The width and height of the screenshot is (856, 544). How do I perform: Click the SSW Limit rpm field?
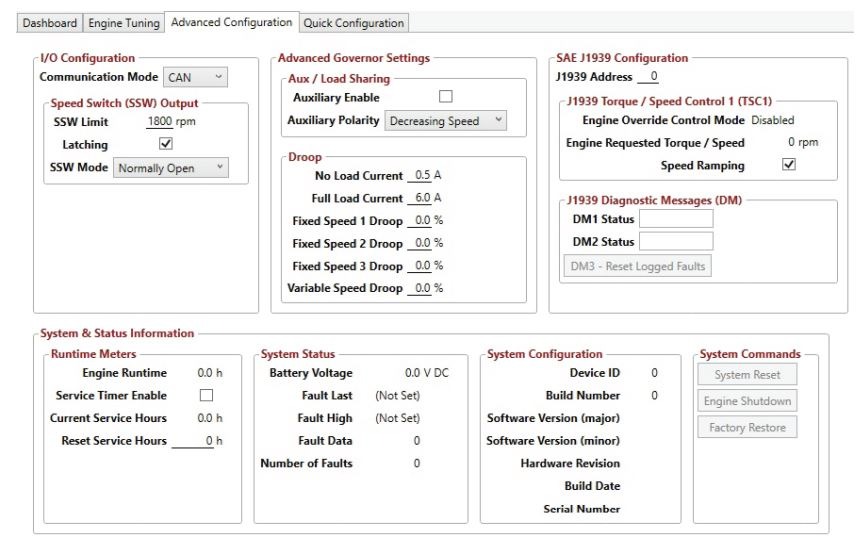[159, 122]
